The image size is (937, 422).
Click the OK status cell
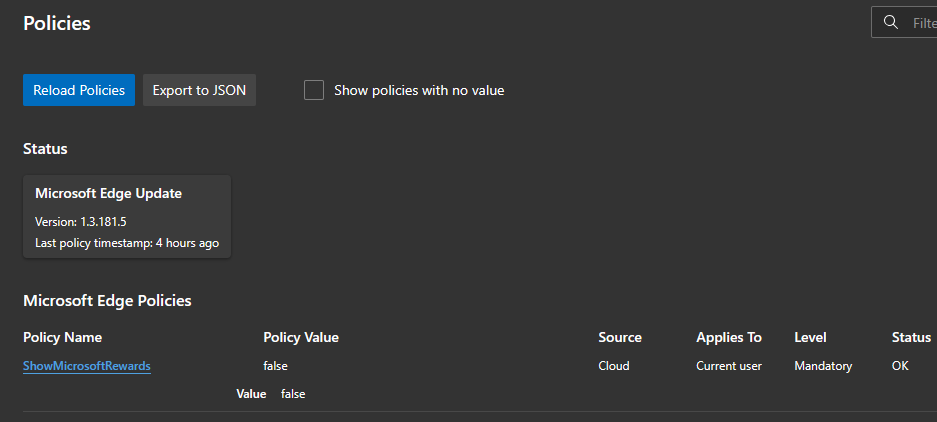900,366
